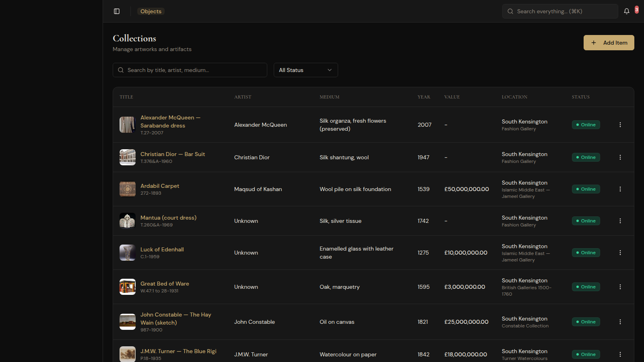Open actions menu for Luck of Edenhall
The image size is (644, 362).
click(620, 253)
